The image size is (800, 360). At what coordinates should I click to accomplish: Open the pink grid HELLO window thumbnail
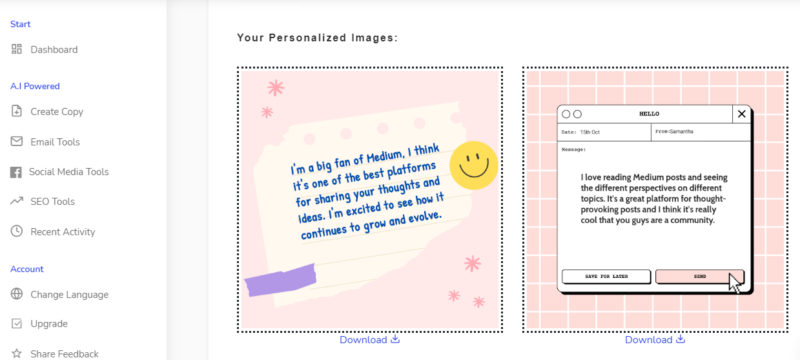[x=656, y=199]
